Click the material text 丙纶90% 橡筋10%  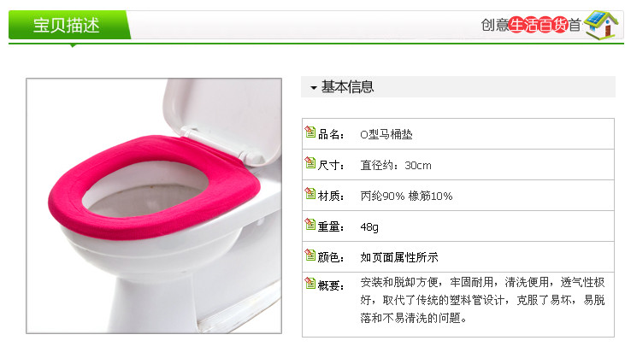coord(406,196)
